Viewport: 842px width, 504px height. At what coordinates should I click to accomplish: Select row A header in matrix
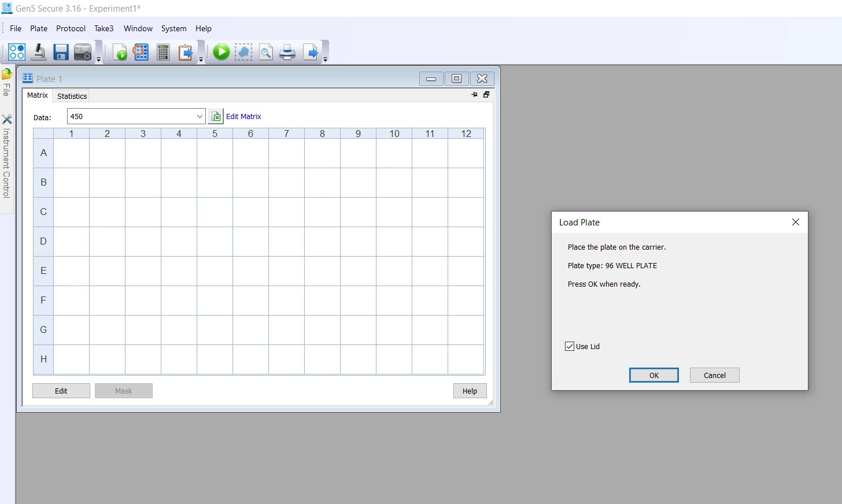coord(43,153)
